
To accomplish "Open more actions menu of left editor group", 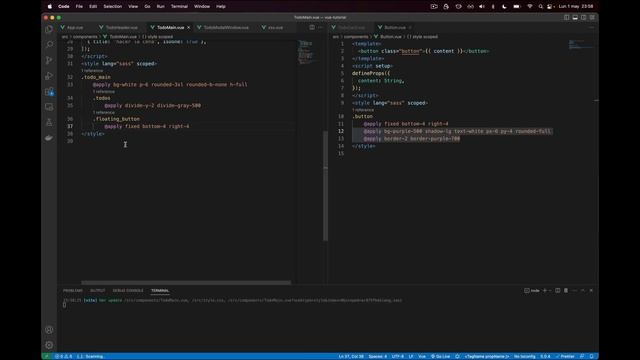I will 320,27.
